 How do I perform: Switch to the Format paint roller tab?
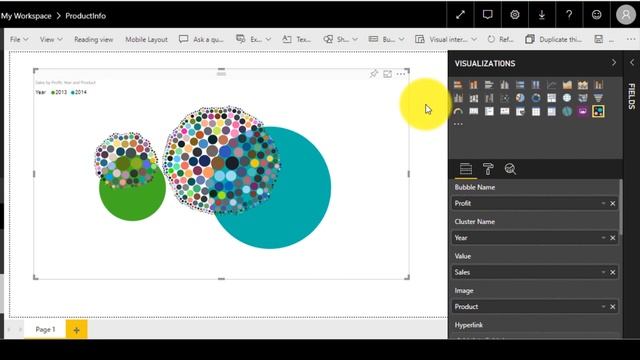[488, 169]
